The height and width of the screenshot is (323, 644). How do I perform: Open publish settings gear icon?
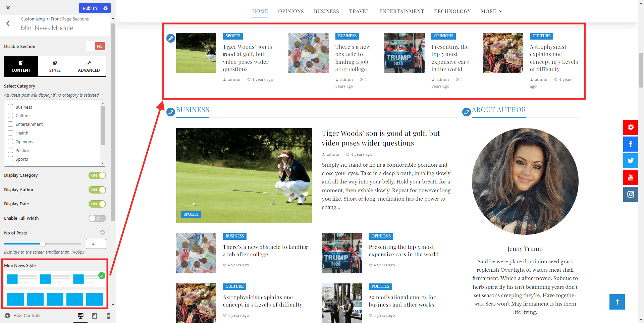(x=105, y=8)
